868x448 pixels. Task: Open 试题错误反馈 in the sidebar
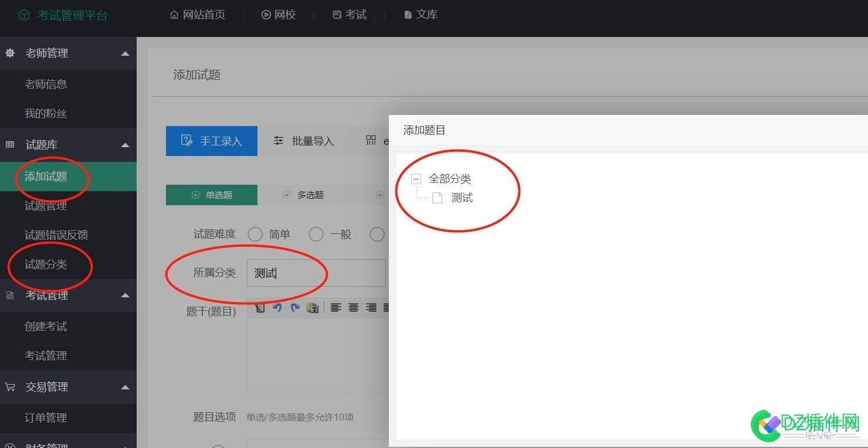(56, 235)
